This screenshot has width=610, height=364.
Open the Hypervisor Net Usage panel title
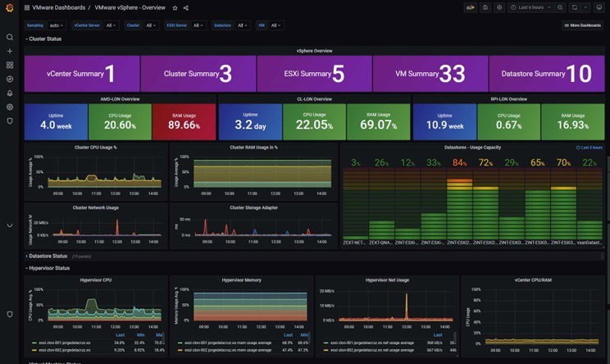(387, 280)
